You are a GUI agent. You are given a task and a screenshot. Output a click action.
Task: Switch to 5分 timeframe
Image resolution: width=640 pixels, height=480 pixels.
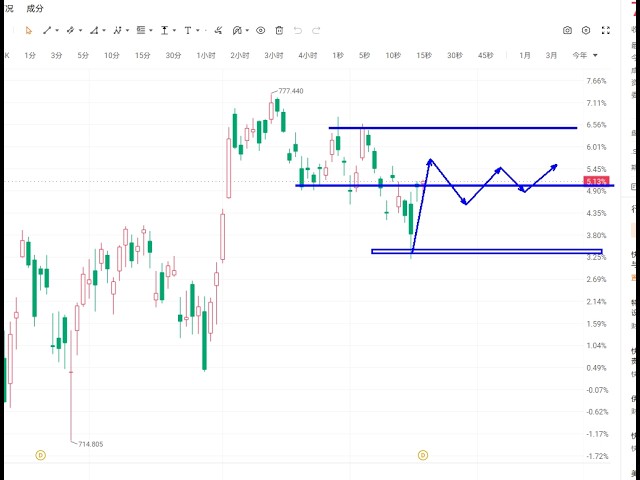tap(83, 56)
